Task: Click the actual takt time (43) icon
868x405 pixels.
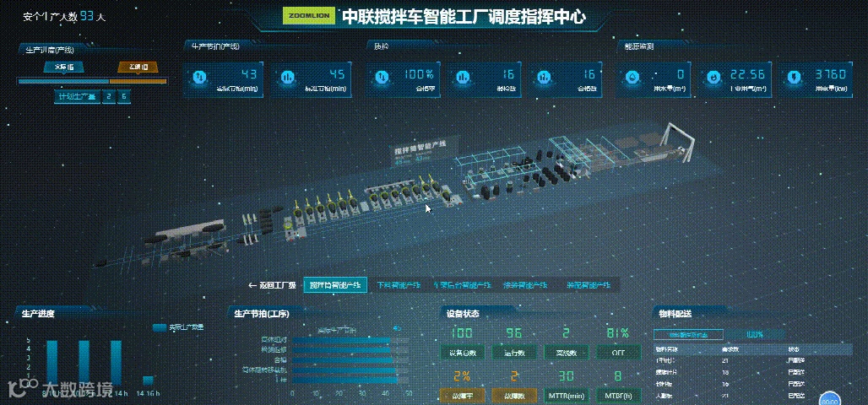Action: 200,78
